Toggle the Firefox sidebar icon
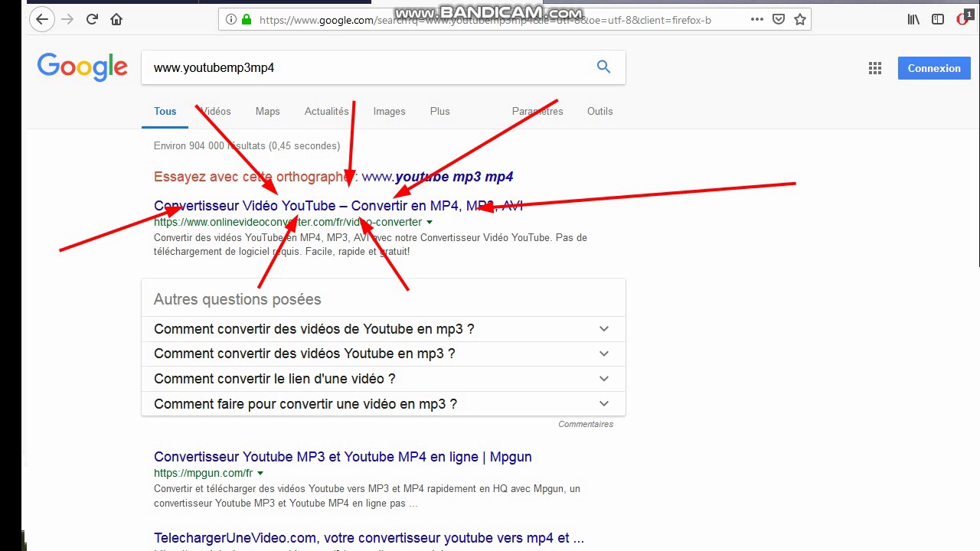Screen dimensions: 980x551 pyautogui.click(x=938, y=19)
